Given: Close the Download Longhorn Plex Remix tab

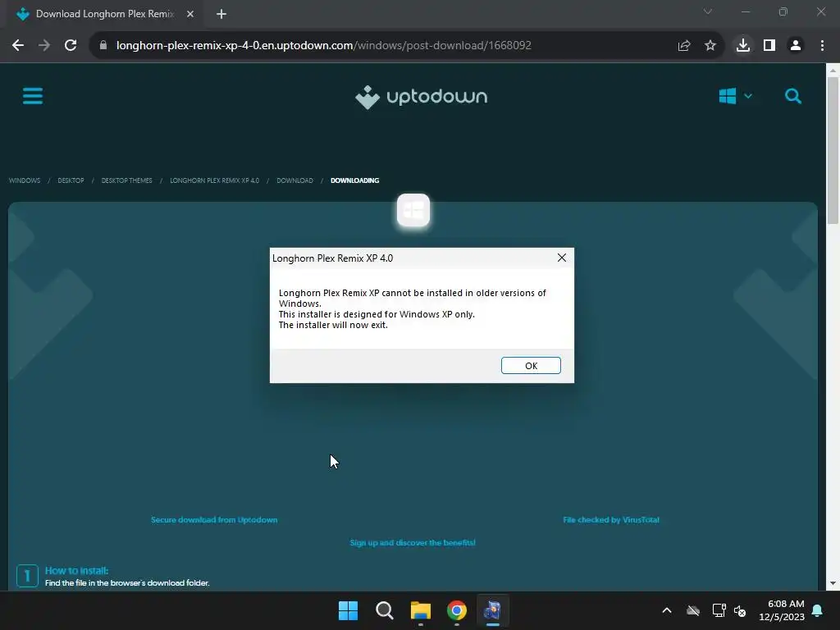Looking at the screenshot, I should point(190,14).
